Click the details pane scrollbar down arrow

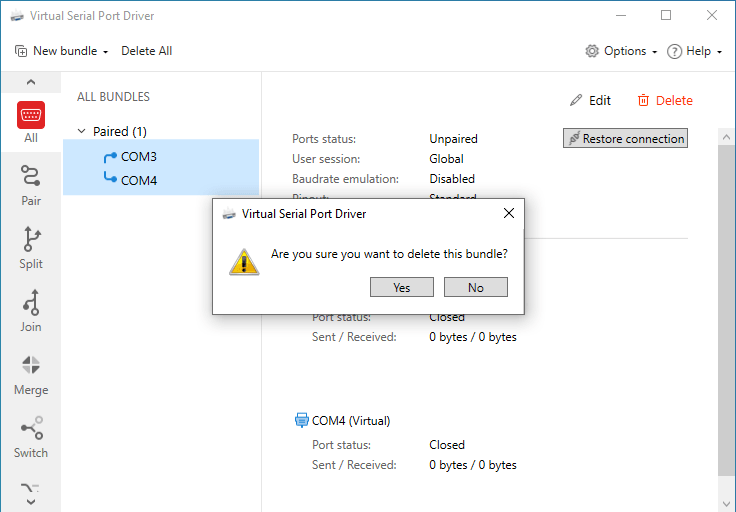click(727, 504)
